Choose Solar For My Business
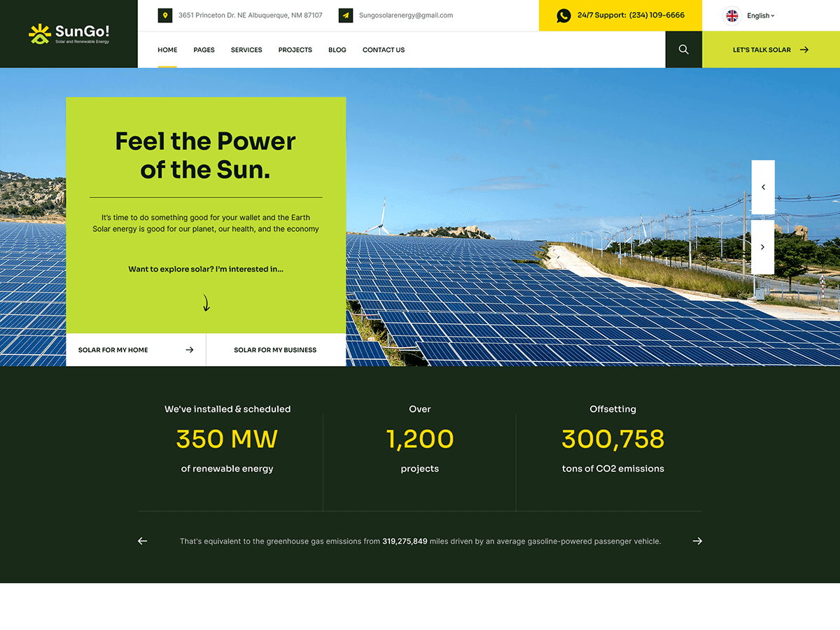This screenshot has width=840, height=630. click(275, 350)
